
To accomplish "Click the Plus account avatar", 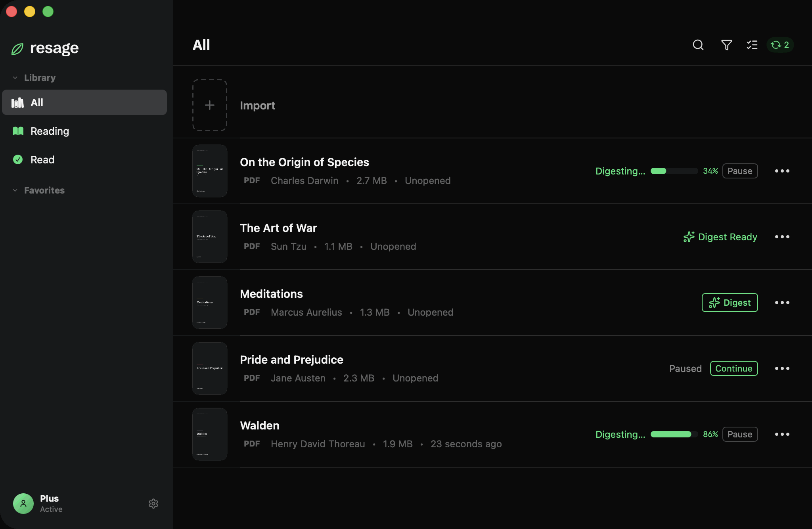I will click(x=23, y=504).
